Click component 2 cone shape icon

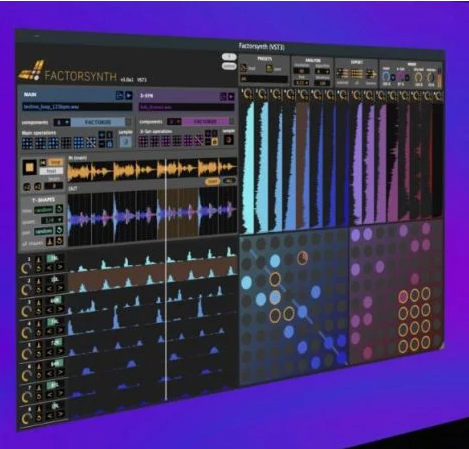pos(38,281)
